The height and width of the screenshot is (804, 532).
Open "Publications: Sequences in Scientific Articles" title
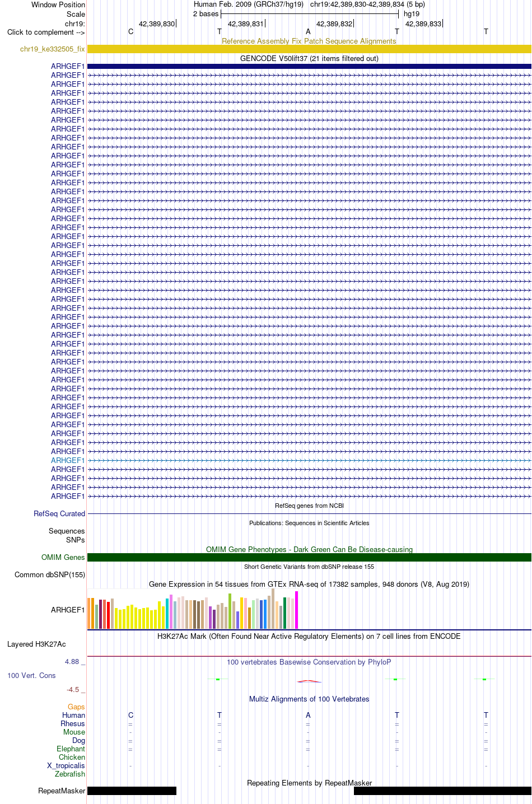(309, 523)
